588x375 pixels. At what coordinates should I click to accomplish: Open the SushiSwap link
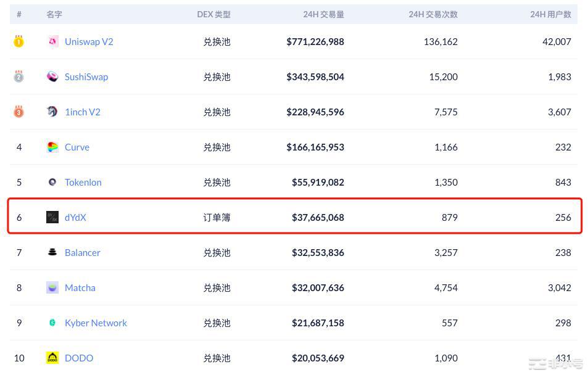(x=86, y=76)
